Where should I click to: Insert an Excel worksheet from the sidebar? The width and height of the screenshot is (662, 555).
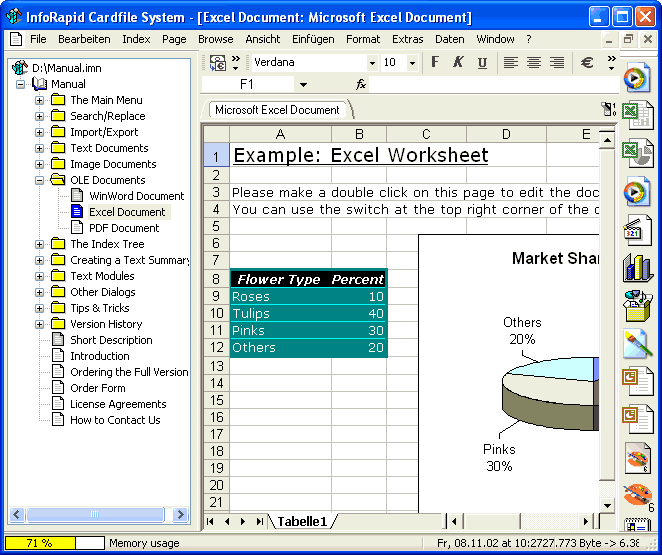(638, 115)
